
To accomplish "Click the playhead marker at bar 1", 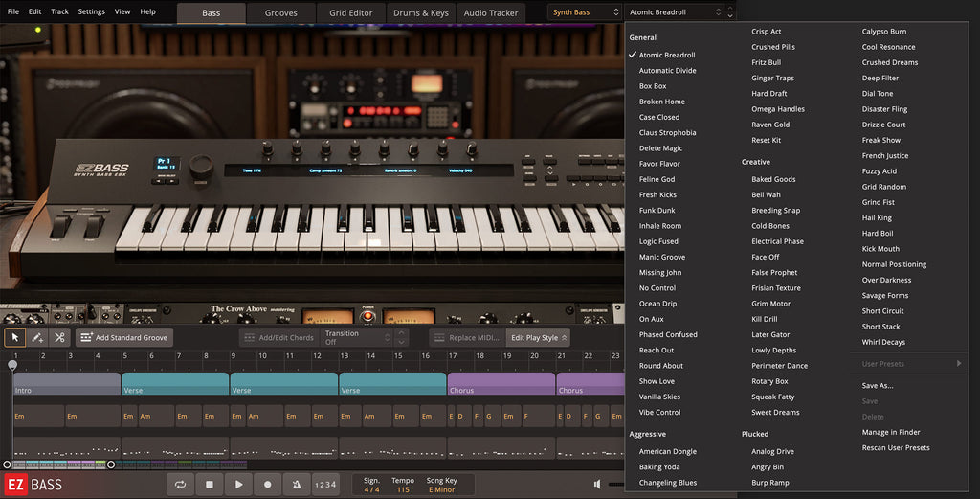I will pyautogui.click(x=12, y=365).
